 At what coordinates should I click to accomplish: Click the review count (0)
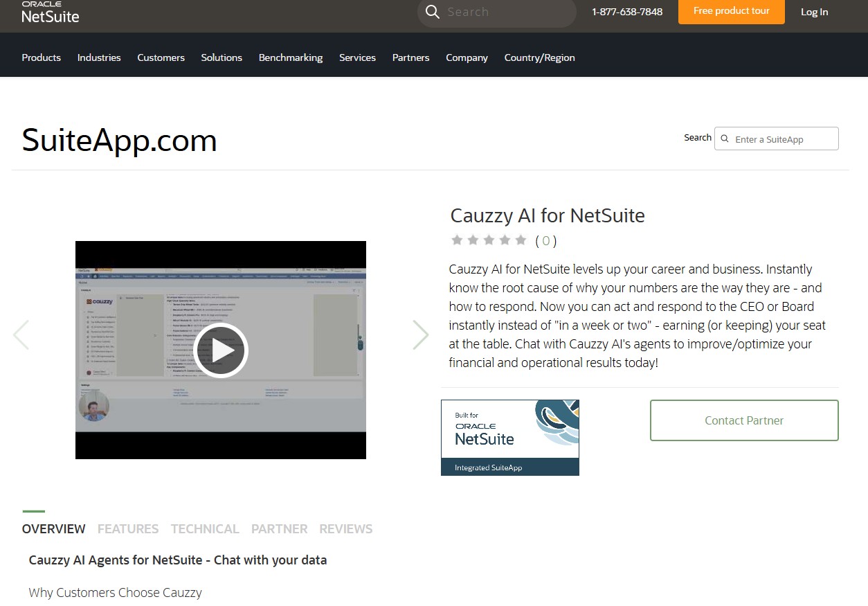pos(546,240)
